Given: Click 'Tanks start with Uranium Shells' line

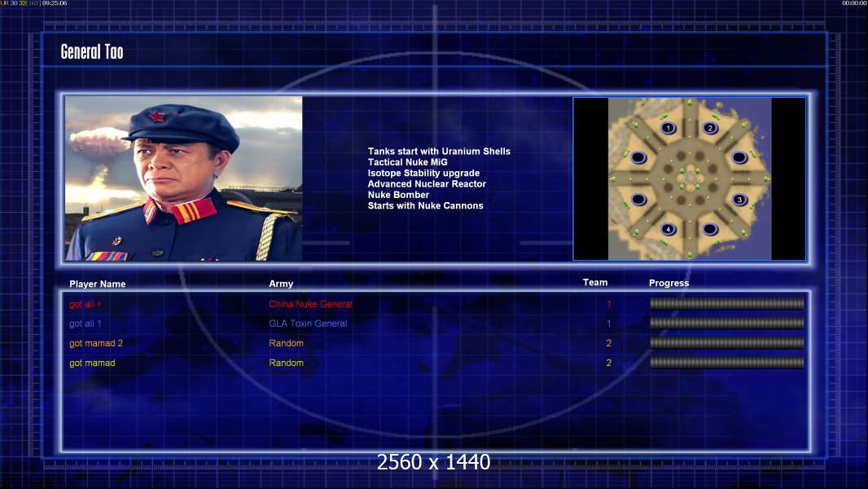Looking at the screenshot, I should pyautogui.click(x=439, y=152).
